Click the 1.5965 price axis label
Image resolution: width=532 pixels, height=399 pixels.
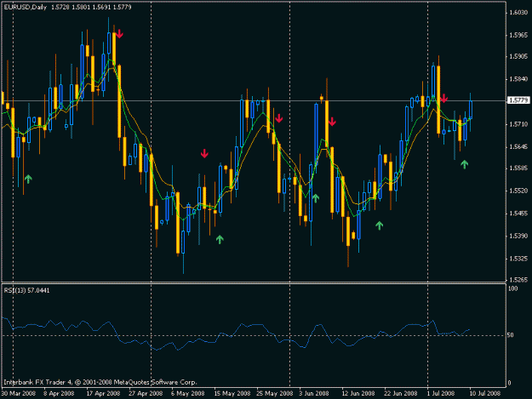point(518,35)
